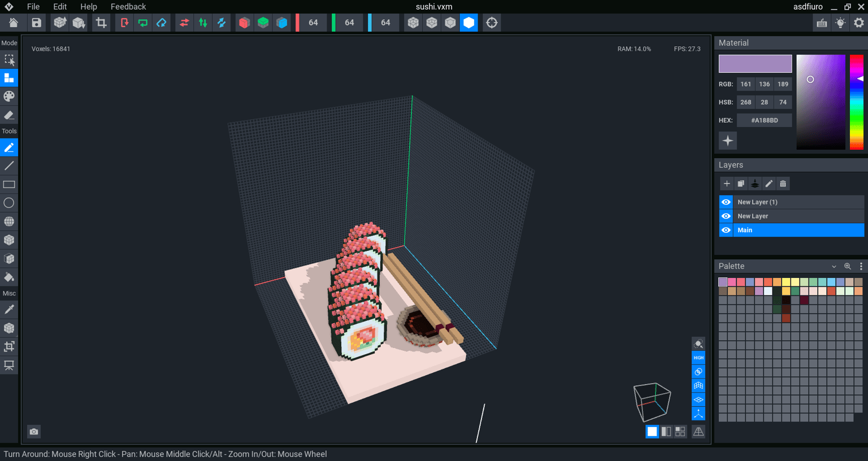Click the vertical hue slider
The height and width of the screenshot is (461, 868).
coord(857,102)
